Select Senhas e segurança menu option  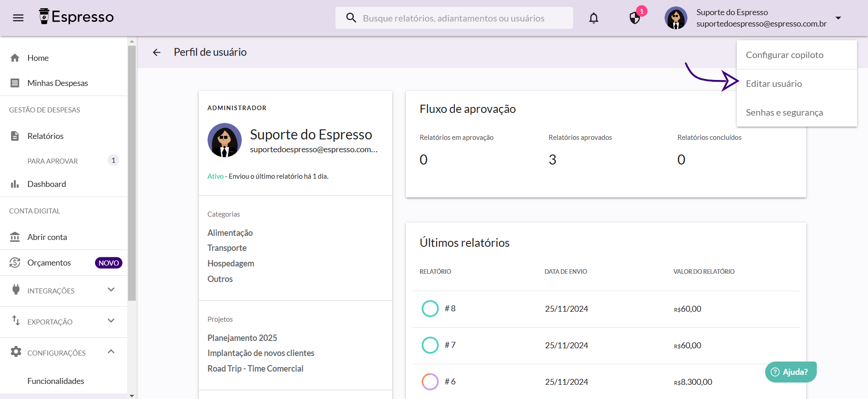point(797,112)
